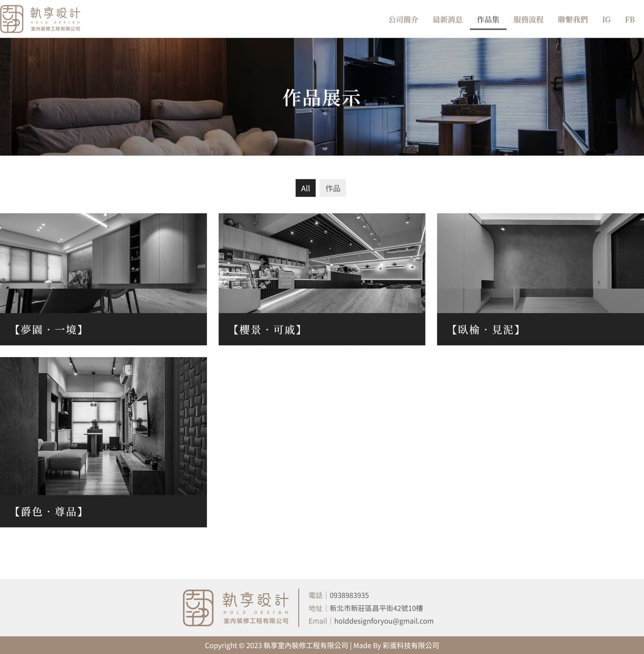Call phone number 0938983935 in footer
Viewport: 644px width, 654px height.
(349, 596)
